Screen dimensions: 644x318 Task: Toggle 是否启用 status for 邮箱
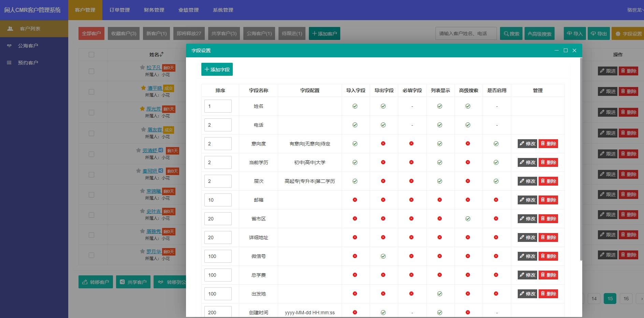point(496,200)
